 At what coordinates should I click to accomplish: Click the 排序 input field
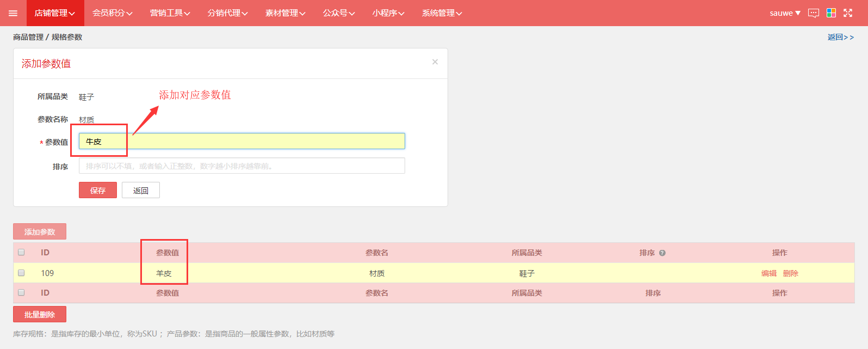tap(241, 166)
